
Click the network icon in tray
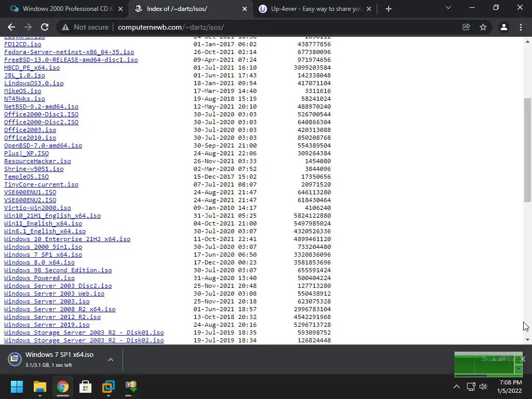(471, 387)
